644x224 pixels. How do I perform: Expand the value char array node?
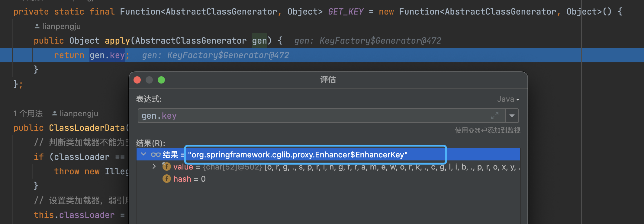point(154,166)
